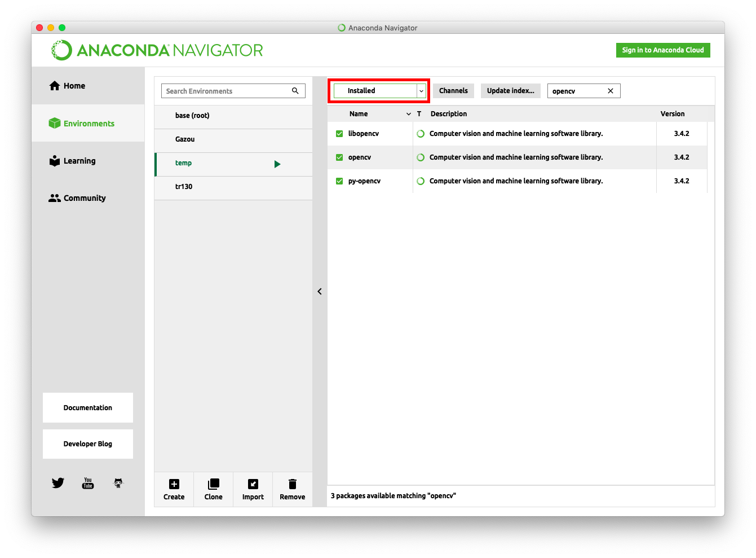The image size is (756, 558).
Task: Click the opencv package type icon
Action: click(x=421, y=157)
